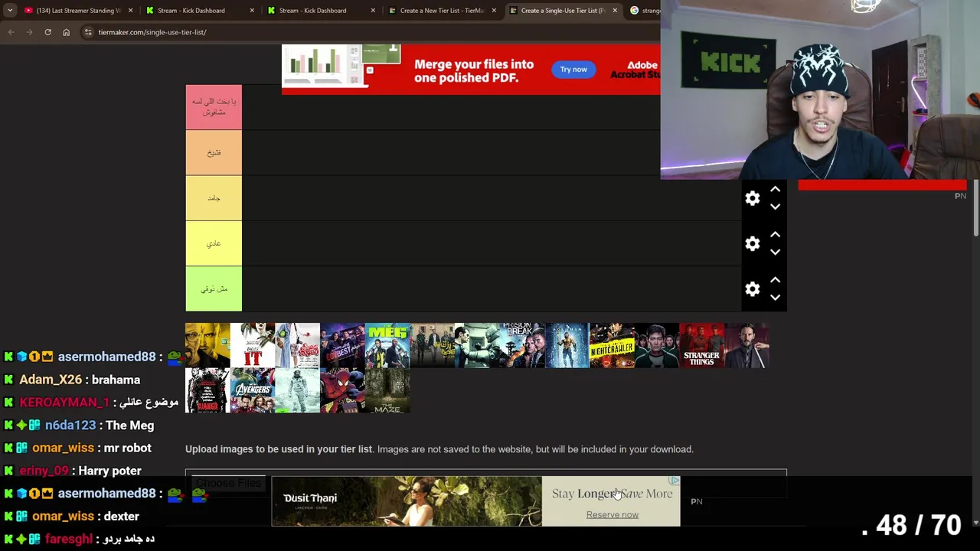
Task: Select the robot boxing Real Steel thumbnail
Action: (x=477, y=345)
